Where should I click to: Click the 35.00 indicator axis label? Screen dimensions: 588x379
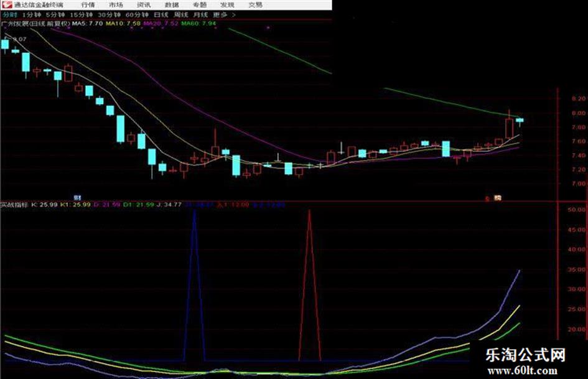tap(577, 269)
